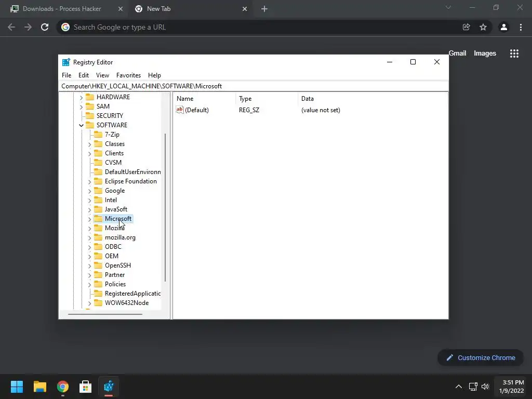Screen dimensions: 532x399
Task: Click the Registry Editor taskbar icon
Action: click(x=109, y=387)
